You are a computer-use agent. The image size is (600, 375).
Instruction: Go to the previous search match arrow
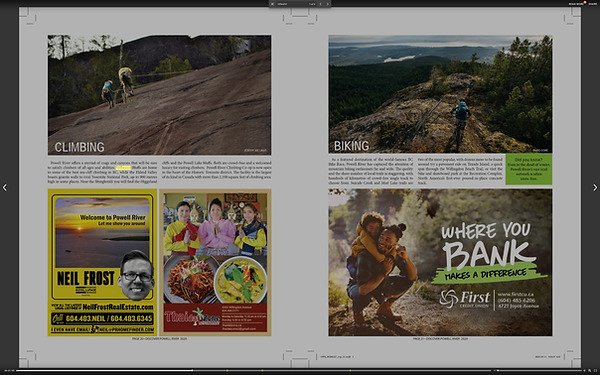[x=321, y=4]
